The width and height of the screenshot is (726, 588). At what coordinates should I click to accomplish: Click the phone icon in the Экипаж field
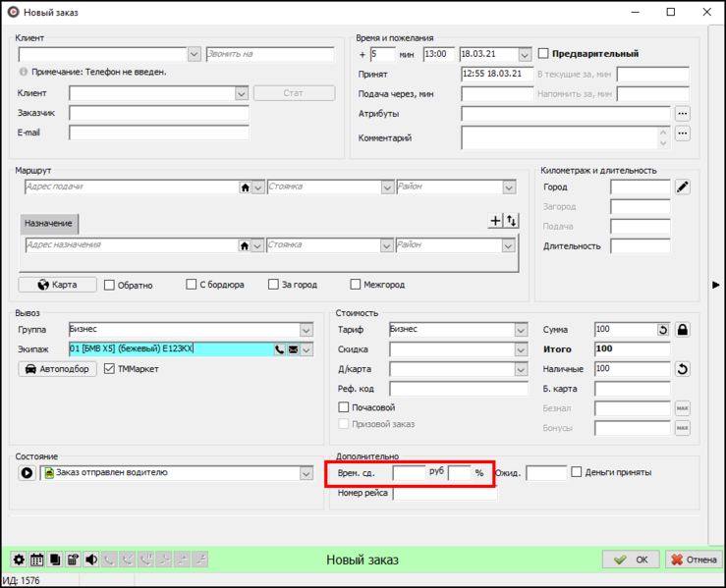click(x=279, y=349)
